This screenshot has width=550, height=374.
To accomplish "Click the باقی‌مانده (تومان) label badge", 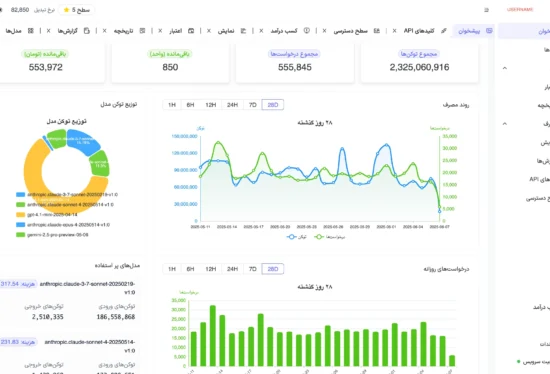I will click(x=45, y=54).
